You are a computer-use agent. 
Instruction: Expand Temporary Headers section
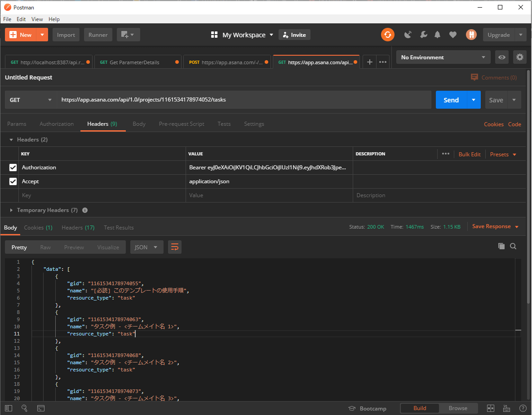pyautogui.click(x=42, y=210)
